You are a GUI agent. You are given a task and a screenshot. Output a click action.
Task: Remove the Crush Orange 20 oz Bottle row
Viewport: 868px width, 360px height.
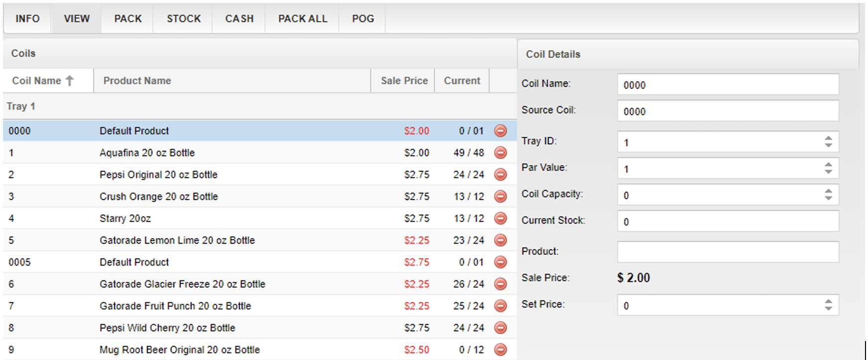(x=500, y=196)
